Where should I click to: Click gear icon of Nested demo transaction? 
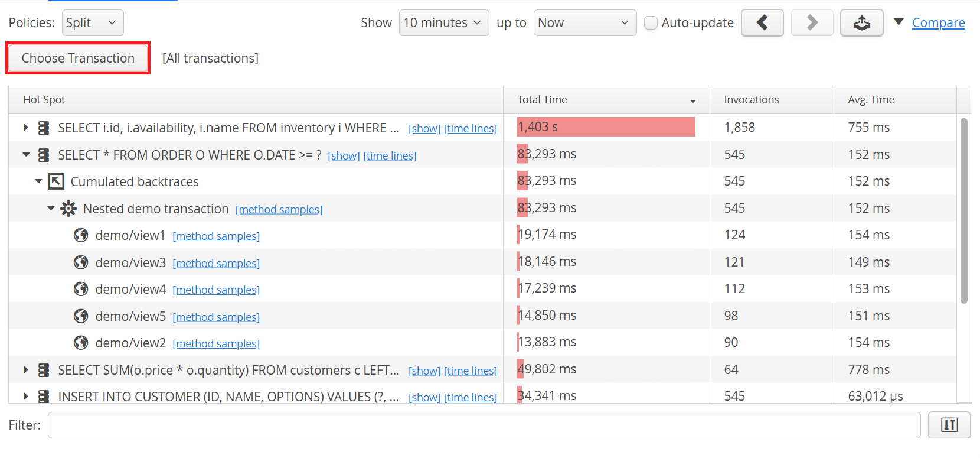coord(68,209)
